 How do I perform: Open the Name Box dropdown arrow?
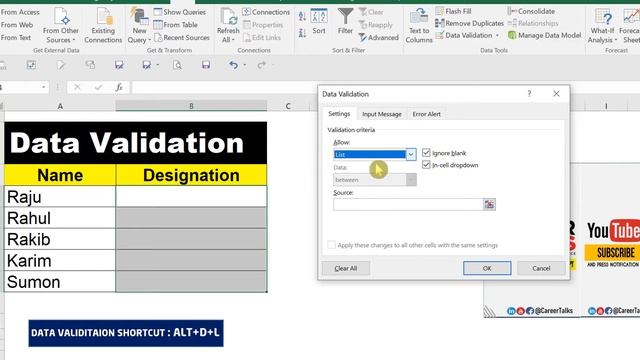point(43,87)
